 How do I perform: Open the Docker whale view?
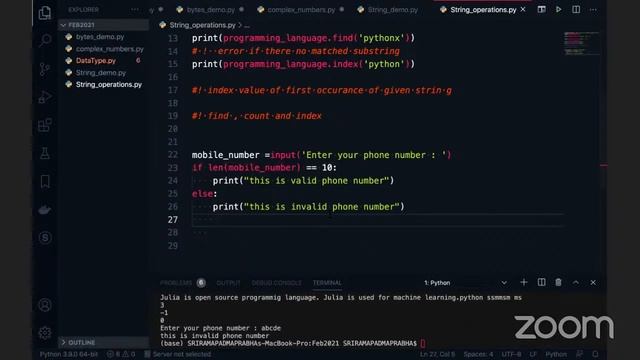point(45,210)
